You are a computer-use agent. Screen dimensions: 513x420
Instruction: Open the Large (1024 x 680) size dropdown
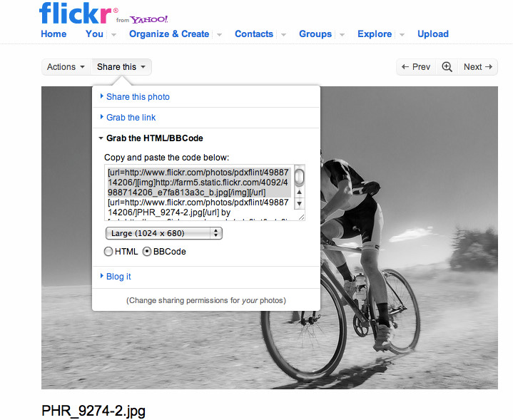[x=164, y=233]
